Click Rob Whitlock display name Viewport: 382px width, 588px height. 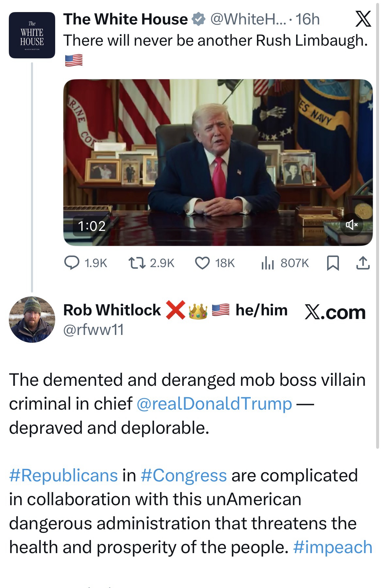click(x=112, y=310)
